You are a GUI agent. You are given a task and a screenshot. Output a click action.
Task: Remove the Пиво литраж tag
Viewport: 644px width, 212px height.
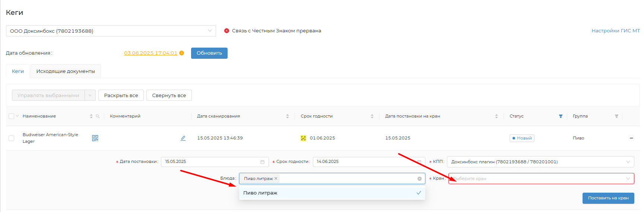[x=276, y=179]
